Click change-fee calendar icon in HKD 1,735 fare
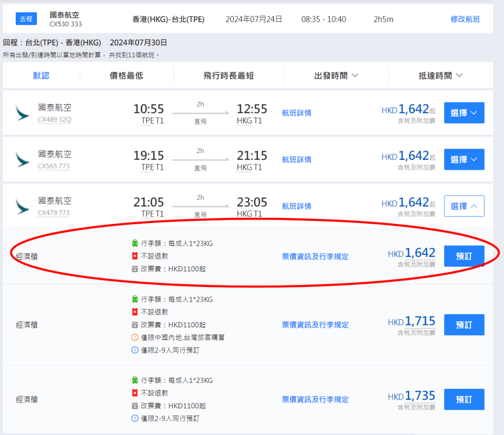 135,406
